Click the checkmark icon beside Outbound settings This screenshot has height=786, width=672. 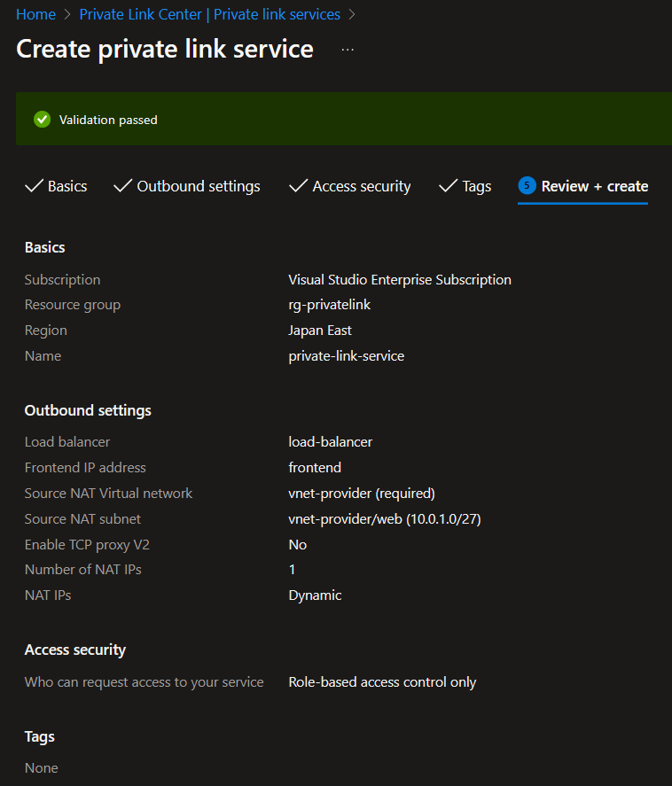point(121,186)
